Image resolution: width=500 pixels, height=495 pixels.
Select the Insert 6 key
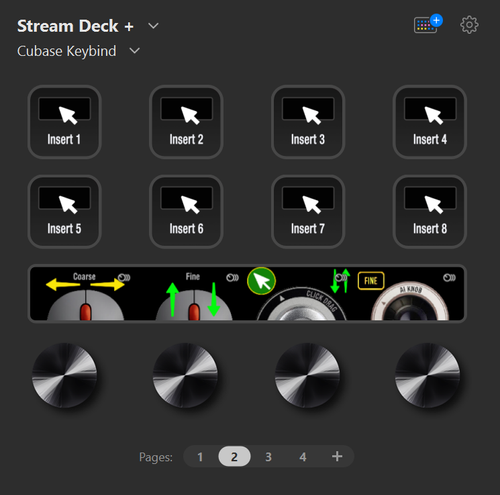tap(186, 212)
